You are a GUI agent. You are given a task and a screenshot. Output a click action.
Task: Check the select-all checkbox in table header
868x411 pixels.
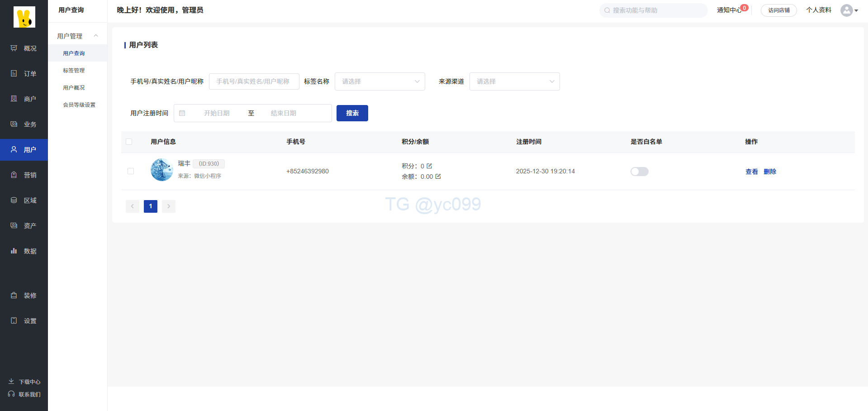click(129, 142)
